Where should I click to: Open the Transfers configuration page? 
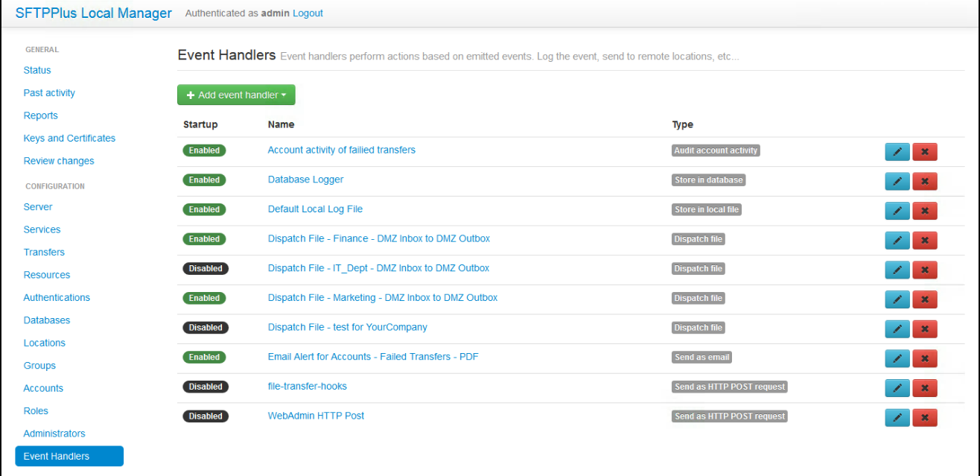[x=44, y=252]
